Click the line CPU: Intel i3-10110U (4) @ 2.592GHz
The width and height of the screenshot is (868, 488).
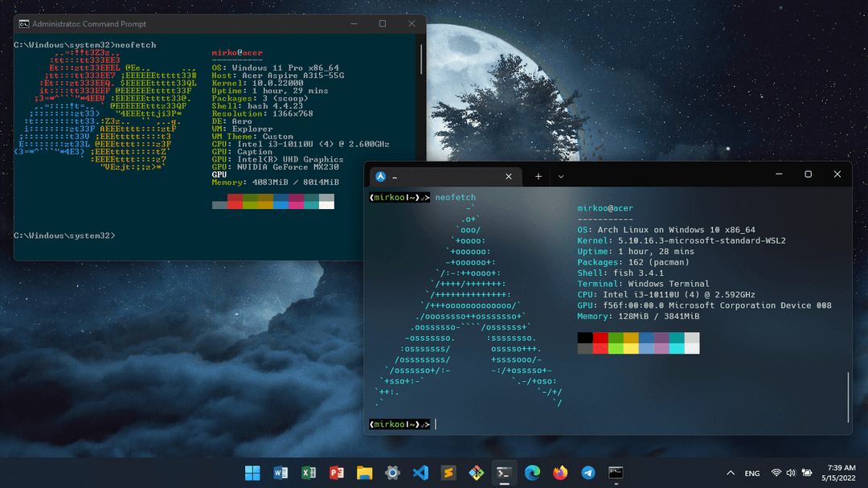[666, 295]
